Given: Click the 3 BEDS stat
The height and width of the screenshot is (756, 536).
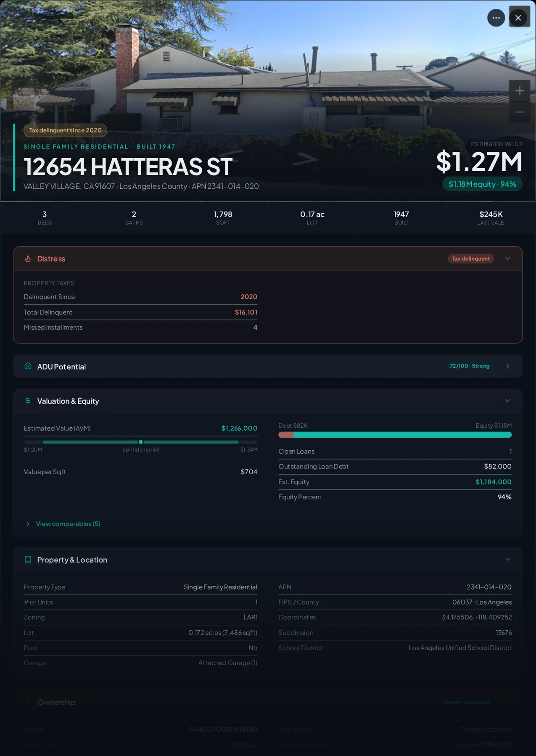Looking at the screenshot, I should (x=45, y=217).
